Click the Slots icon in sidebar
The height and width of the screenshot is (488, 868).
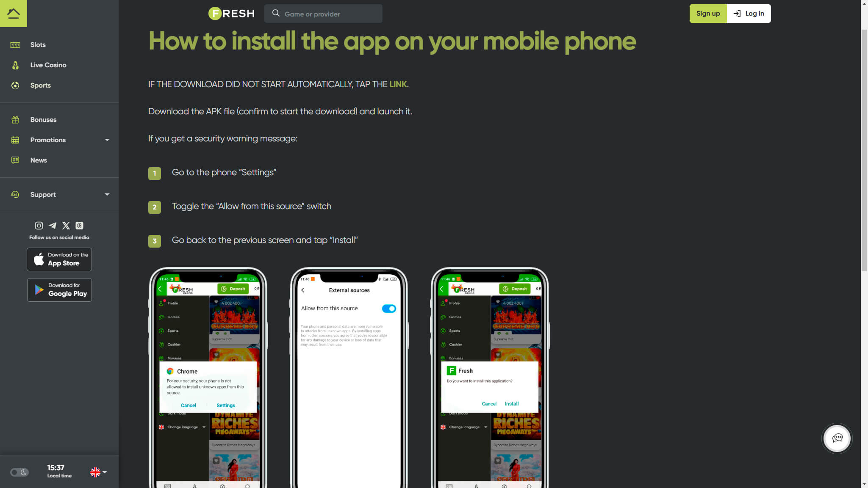(15, 45)
